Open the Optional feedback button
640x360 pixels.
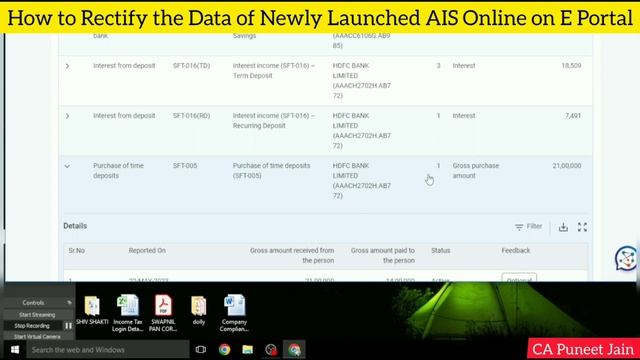[519, 277]
